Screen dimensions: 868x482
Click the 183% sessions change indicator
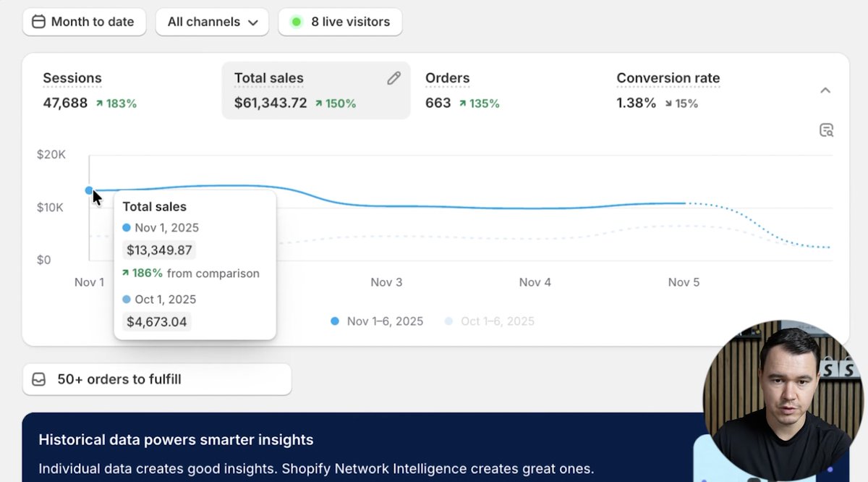(116, 103)
